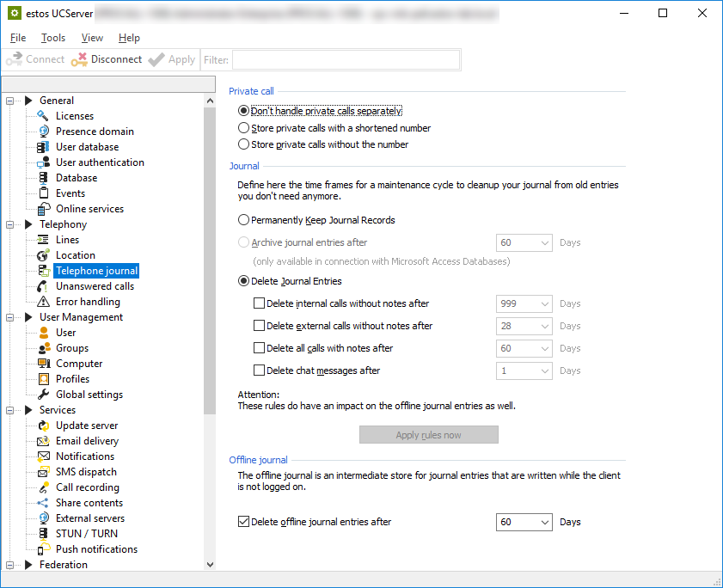Image resolution: width=723 pixels, height=588 pixels.
Task: Click the Presence domain globe icon
Action: click(43, 132)
